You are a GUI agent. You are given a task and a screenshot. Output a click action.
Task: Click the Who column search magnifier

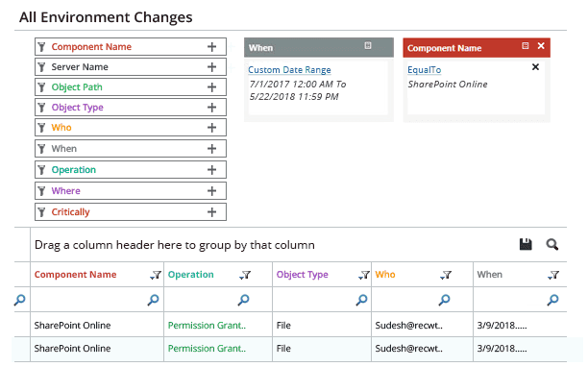point(445,300)
